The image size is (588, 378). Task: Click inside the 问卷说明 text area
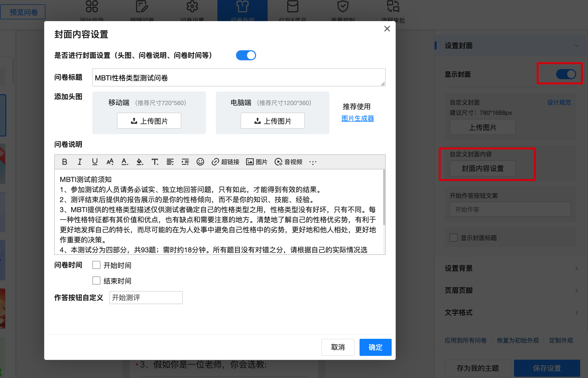pyautogui.click(x=218, y=212)
